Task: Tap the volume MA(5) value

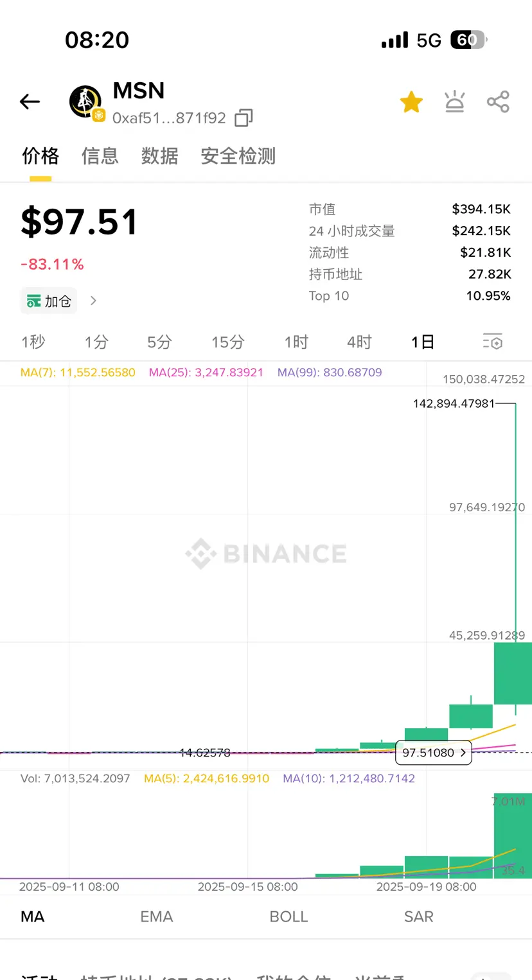Action: [207, 778]
